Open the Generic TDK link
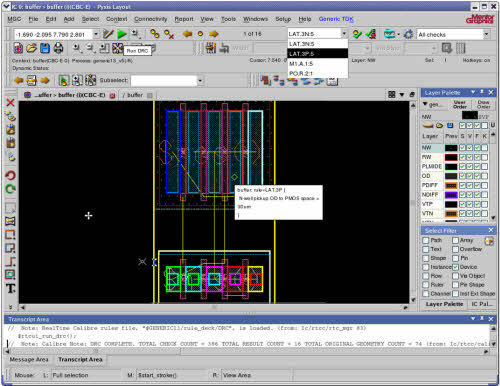 336,19
